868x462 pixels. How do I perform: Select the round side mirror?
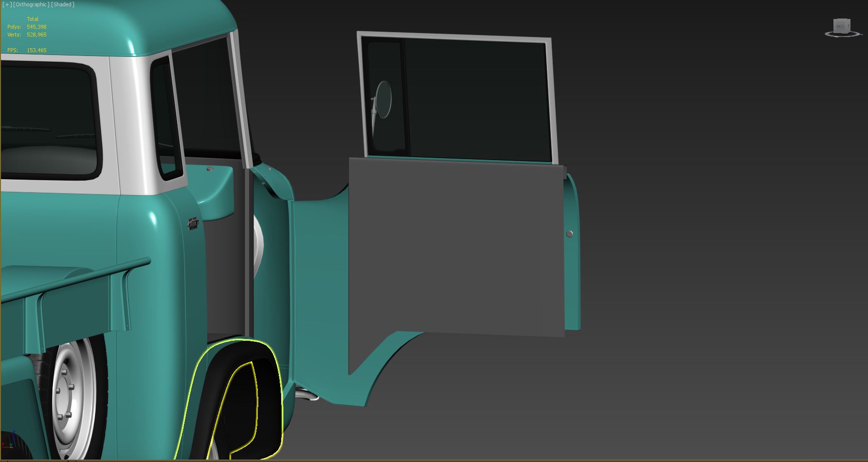(x=383, y=99)
